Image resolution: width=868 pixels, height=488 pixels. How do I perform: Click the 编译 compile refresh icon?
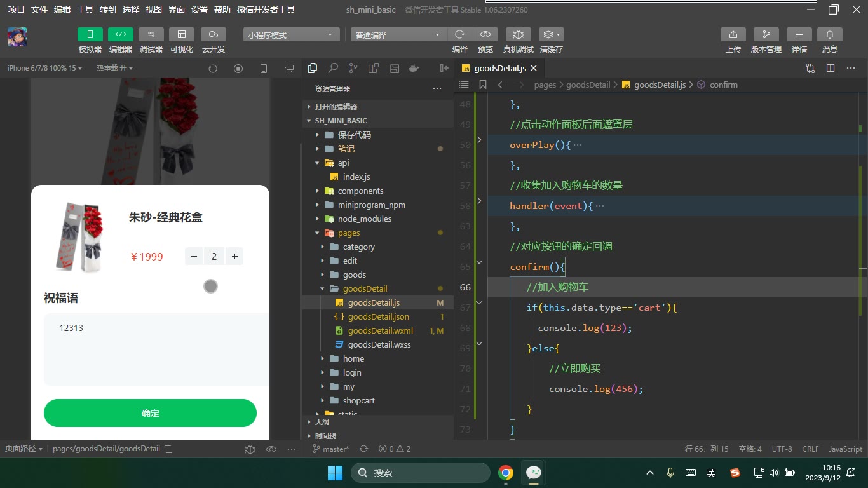[459, 34]
